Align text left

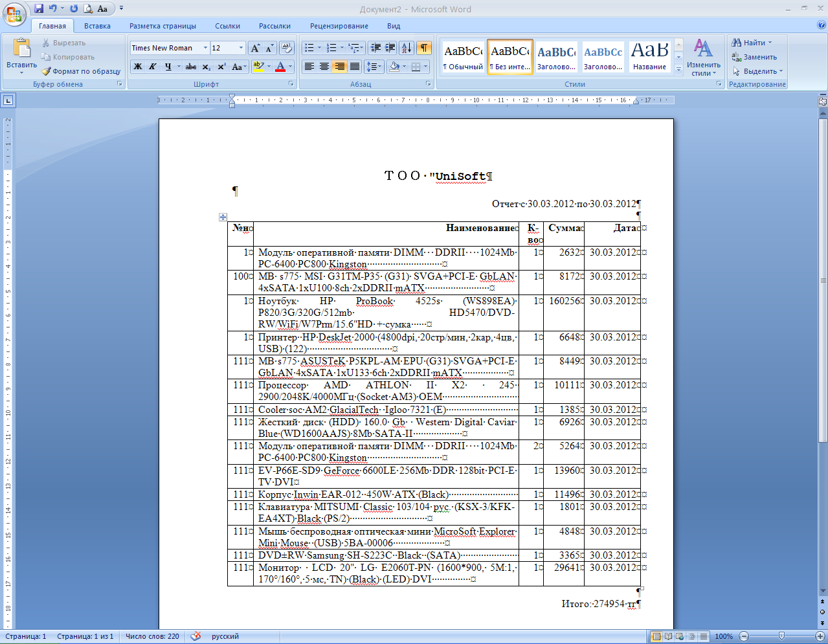coord(309,67)
